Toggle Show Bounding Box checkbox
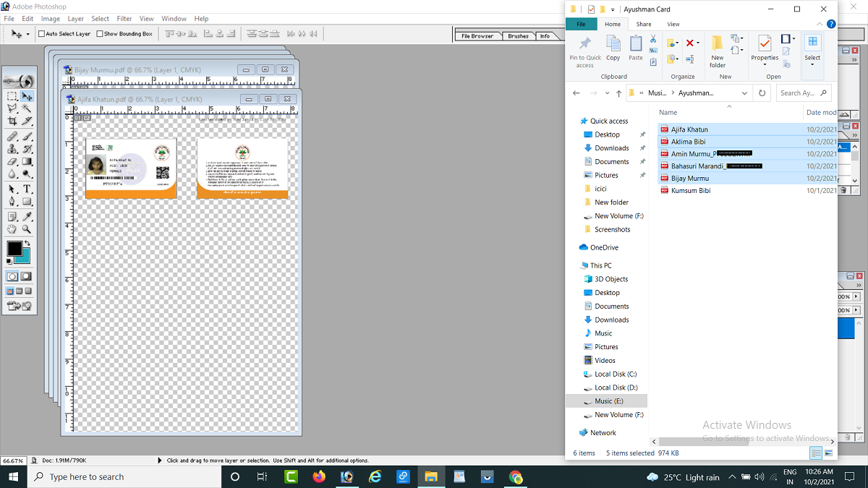The image size is (868, 488). (x=100, y=34)
